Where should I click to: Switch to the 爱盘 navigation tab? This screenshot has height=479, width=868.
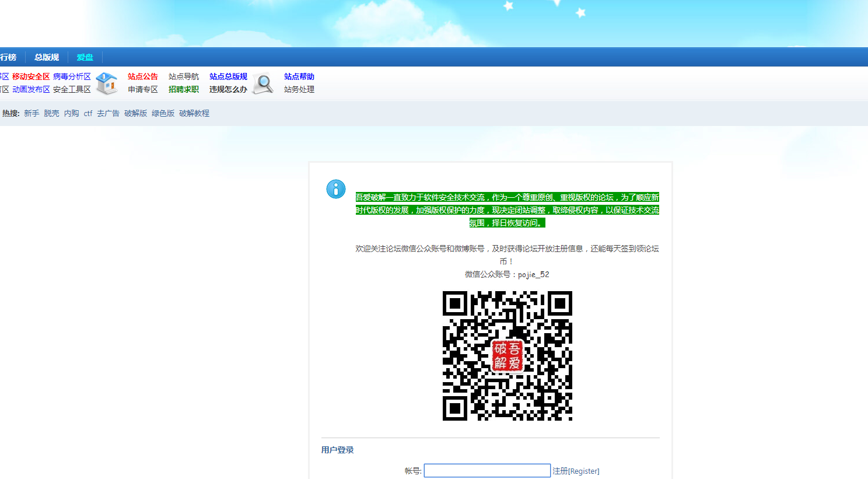pyautogui.click(x=85, y=57)
